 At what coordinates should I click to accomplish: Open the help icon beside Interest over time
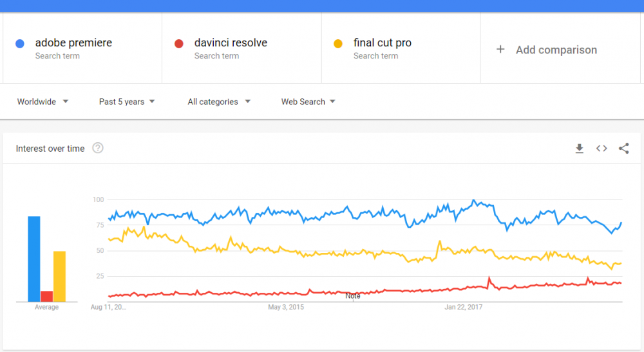click(x=98, y=149)
